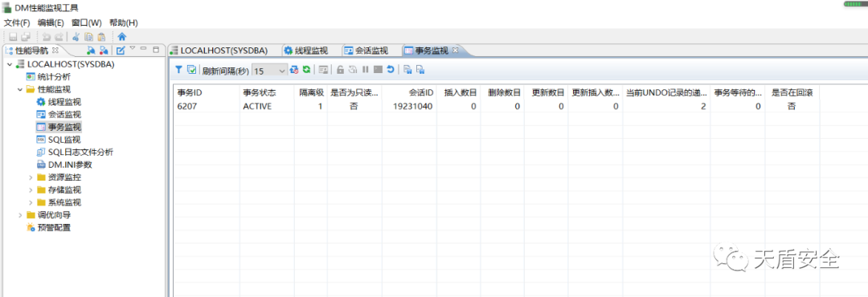
Task: Click the column selection checkmark icon
Action: [x=191, y=70]
